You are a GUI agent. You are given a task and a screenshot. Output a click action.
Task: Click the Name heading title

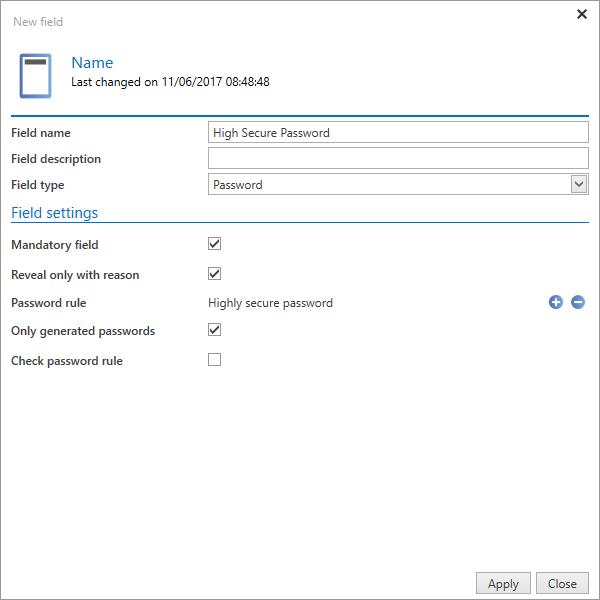tap(92, 63)
